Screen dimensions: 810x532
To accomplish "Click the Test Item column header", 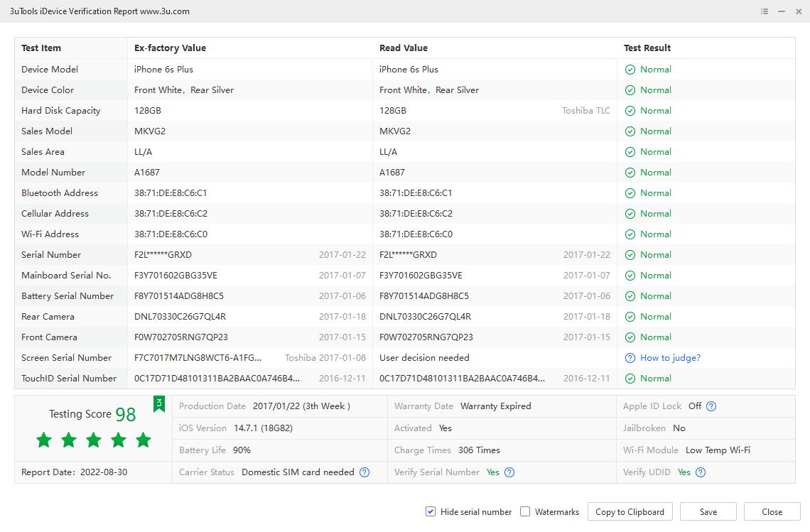I will pyautogui.click(x=41, y=48).
